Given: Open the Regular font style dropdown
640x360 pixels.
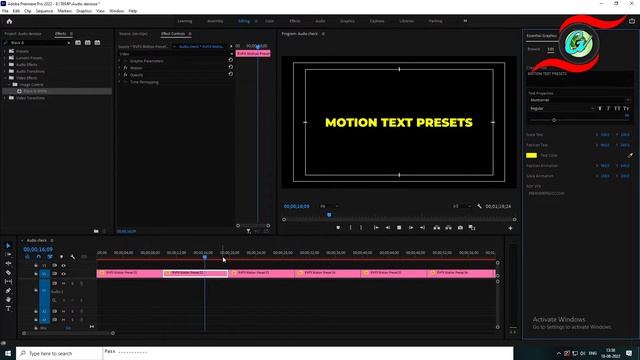Looking at the screenshot, I should click(562, 109).
